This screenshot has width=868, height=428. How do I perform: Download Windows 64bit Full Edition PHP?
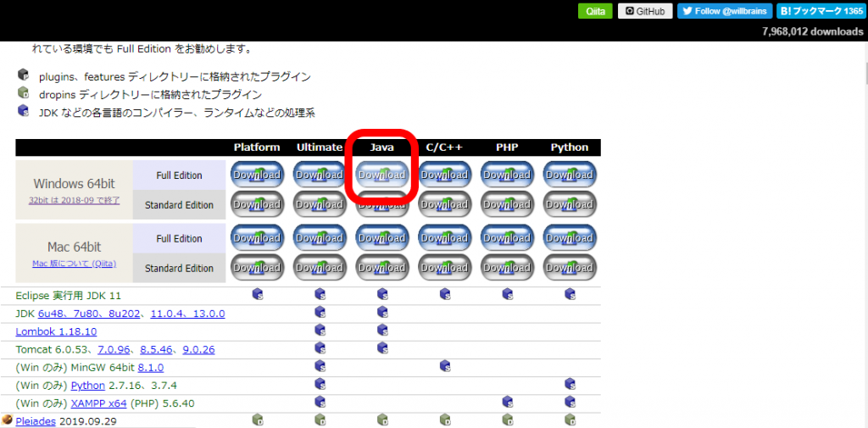tap(507, 175)
